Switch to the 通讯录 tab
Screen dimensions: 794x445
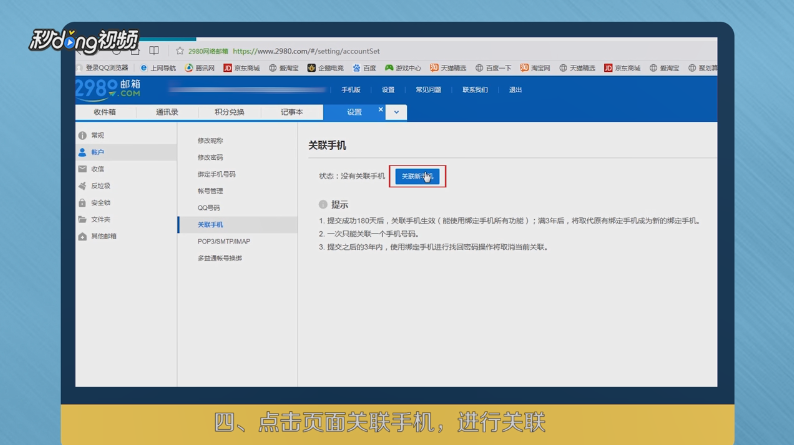[167, 112]
